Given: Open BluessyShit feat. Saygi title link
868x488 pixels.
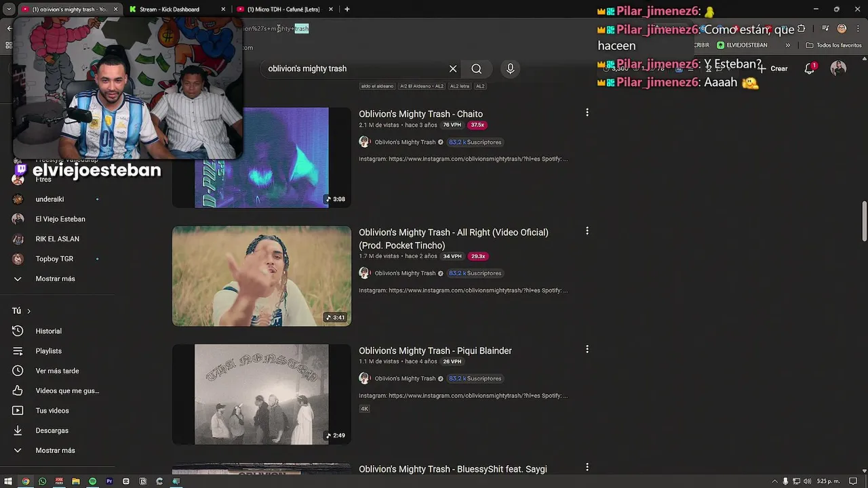Looking at the screenshot, I should point(452,469).
